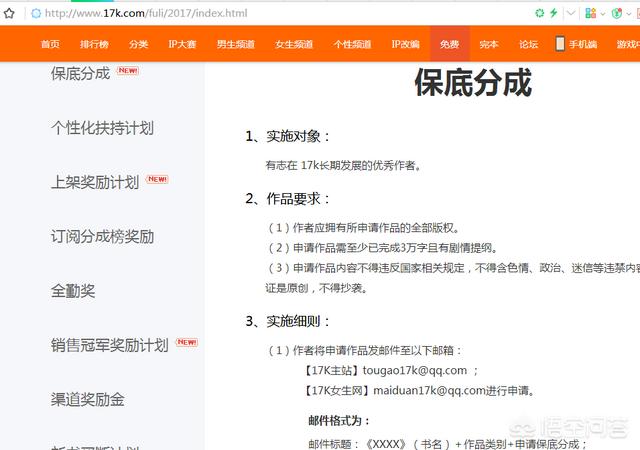This screenshot has height=450, width=640.
Task: Click the NEW badge beside 上架奖励计划
Action: pyautogui.click(x=157, y=179)
